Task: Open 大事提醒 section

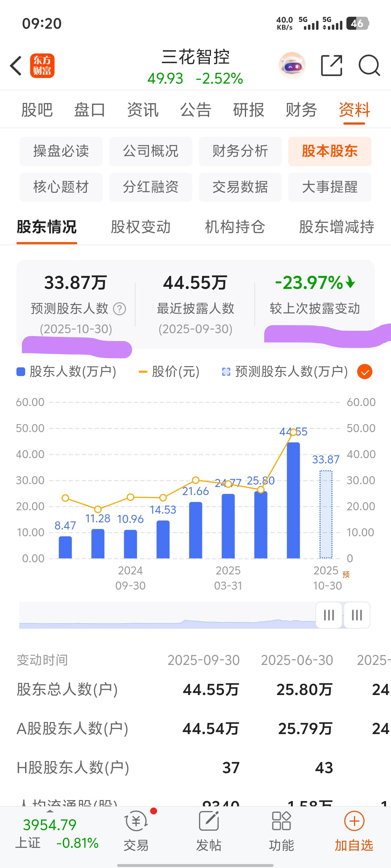Action: 330,187
